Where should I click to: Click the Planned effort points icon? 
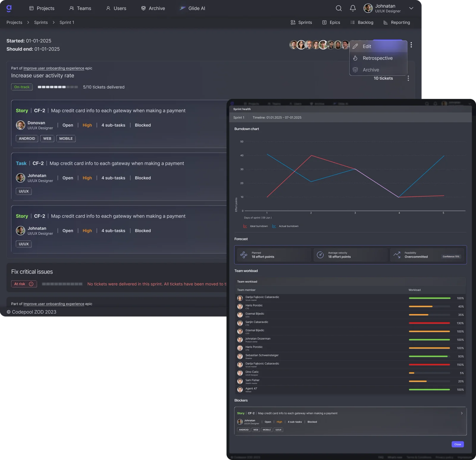(244, 255)
